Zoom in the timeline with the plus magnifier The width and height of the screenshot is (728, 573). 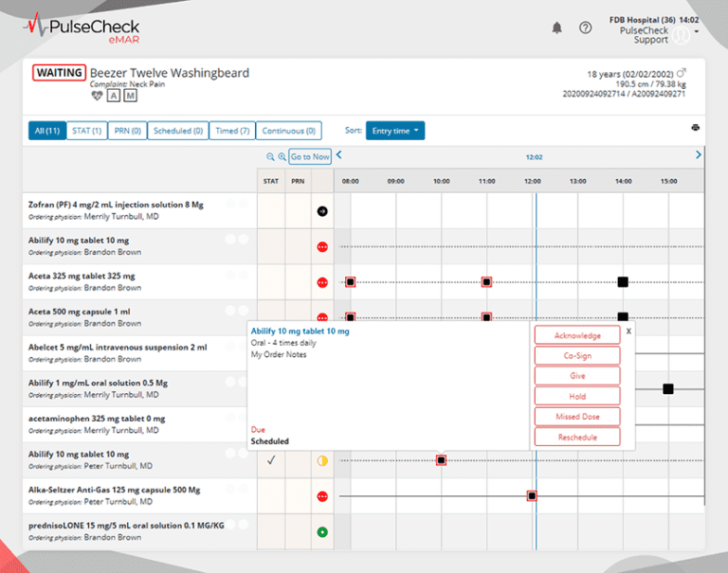pos(281,157)
